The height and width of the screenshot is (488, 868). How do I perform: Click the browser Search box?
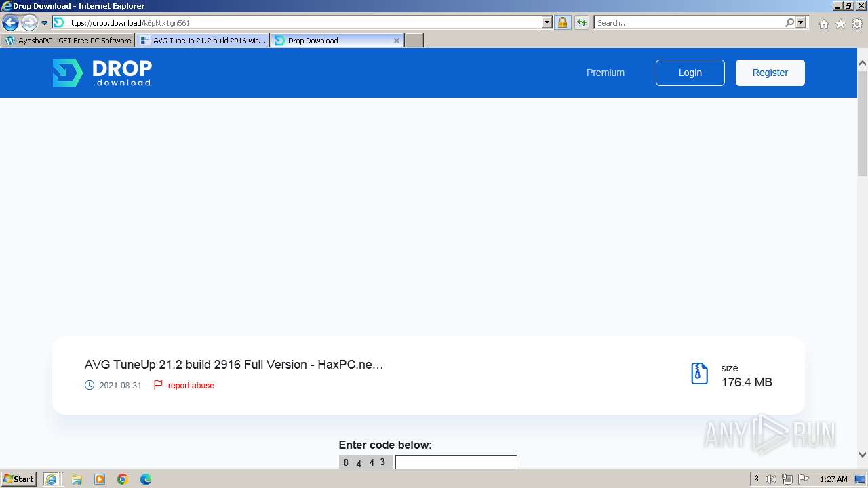point(689,23)
